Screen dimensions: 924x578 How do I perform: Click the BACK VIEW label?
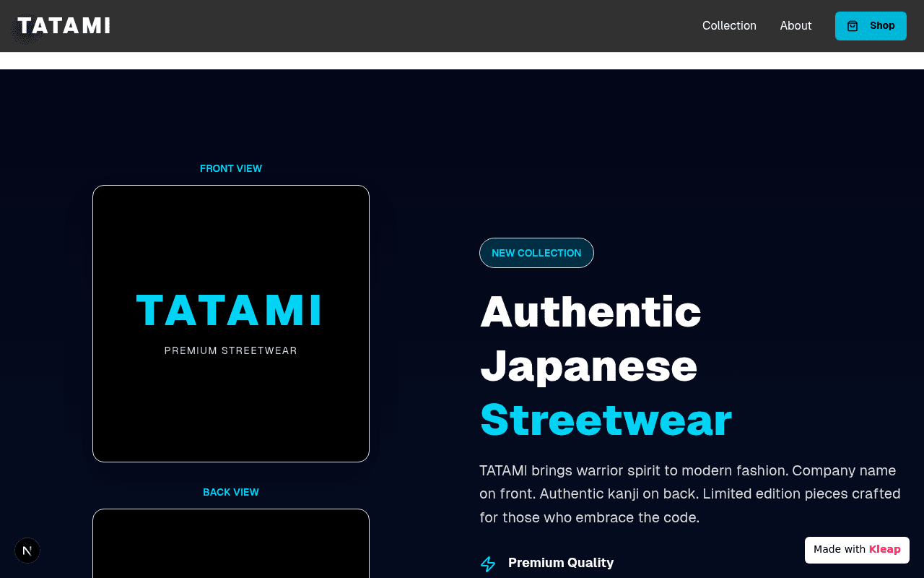pos(231,492)
